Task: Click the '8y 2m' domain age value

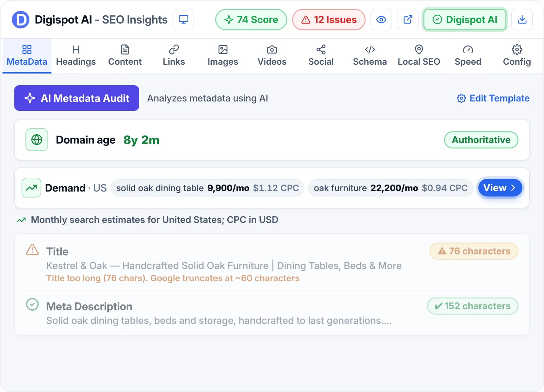Action: click(x=141, y=140)
